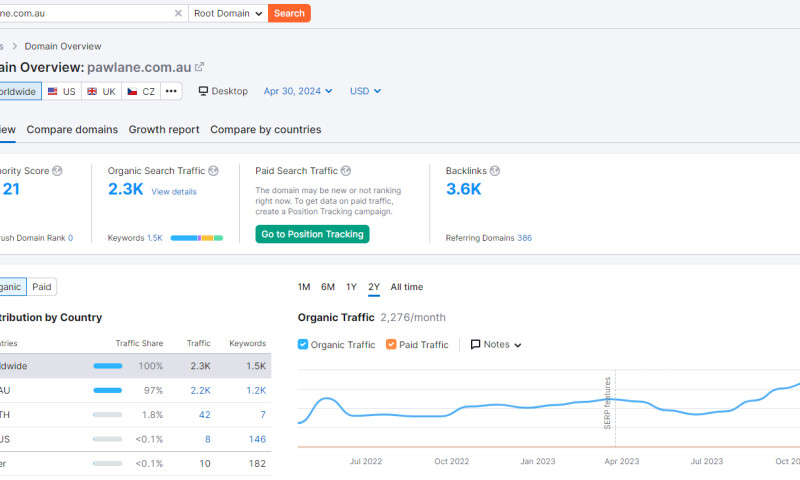The width and height of the screenshot is (800, 480).
Task: Switch to Paid distribution toggle
Action: (42, 287)
